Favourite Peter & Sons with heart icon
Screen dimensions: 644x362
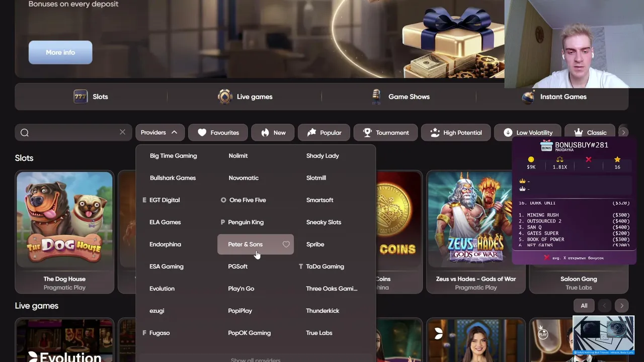click(286, 244)
